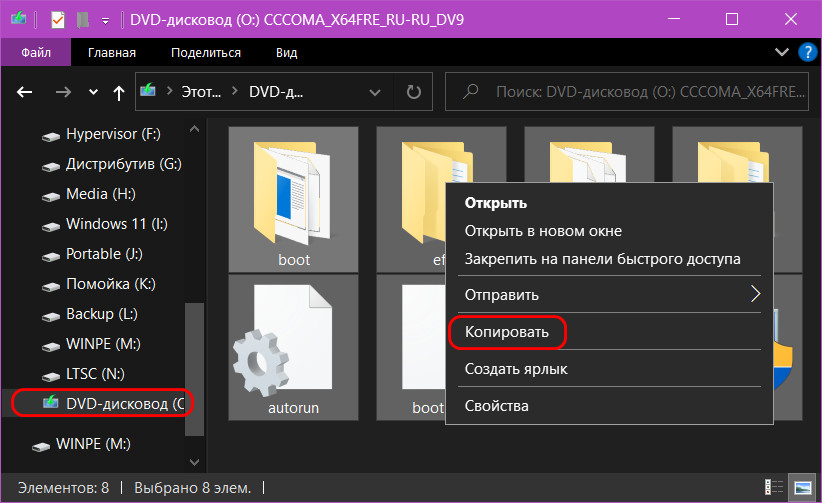The image size is (822, 503).
Task: Switch to the Вид ribbon tab
Action: (x=286, y=52)
